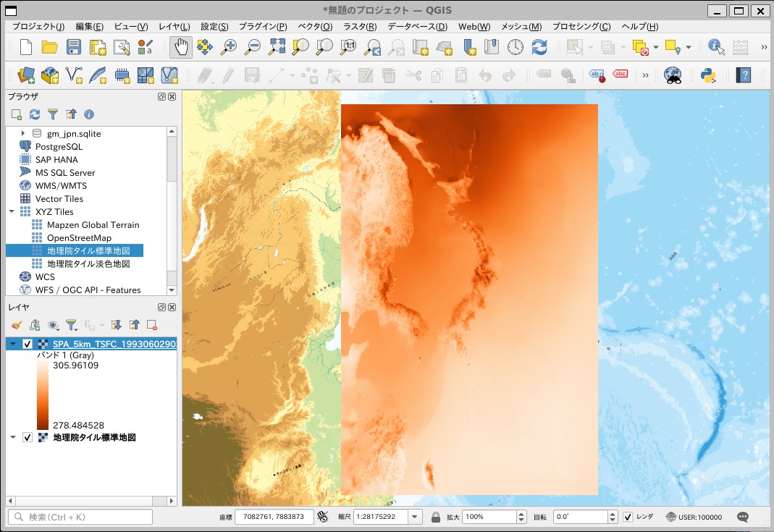Viewport: 774px width, 532px height.
Task: Toggle mouse extents display next to coordinates
Action: click(x=323, y=517)
